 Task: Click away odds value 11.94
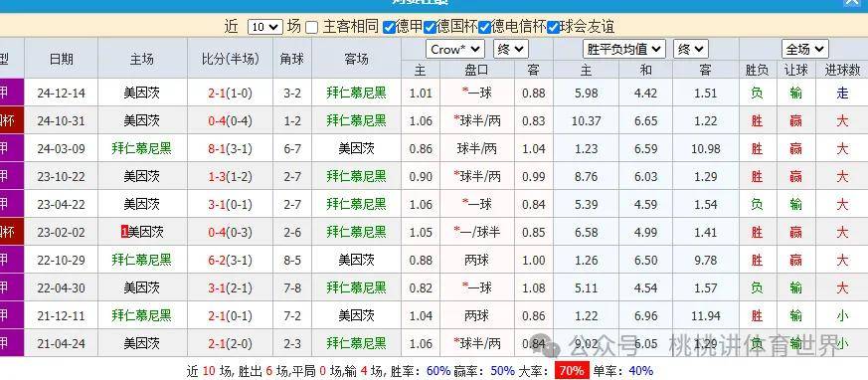[706, 315]
